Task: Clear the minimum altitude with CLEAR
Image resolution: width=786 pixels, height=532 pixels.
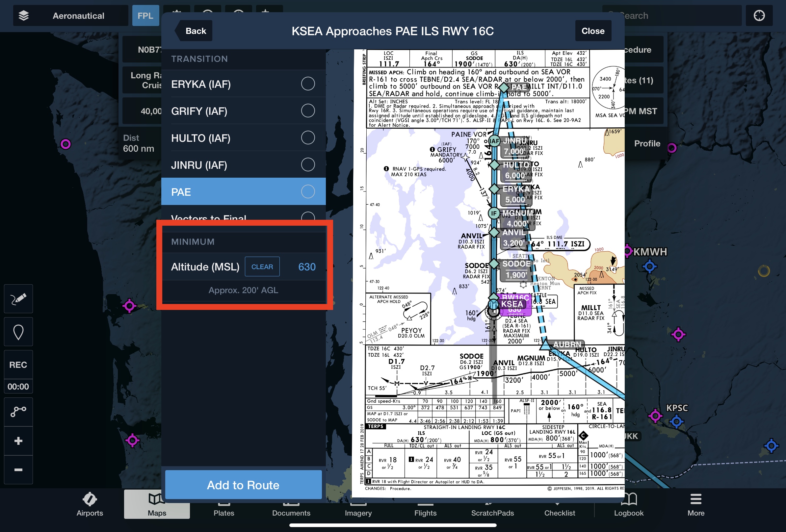Action: click(262, 267)
